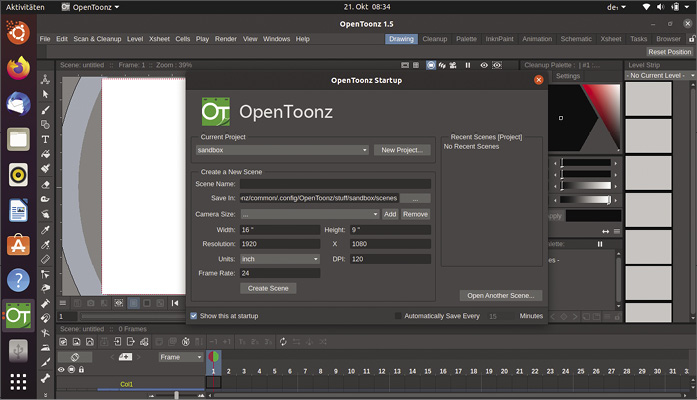Viewport: 697px width, 400px height.
Task: Click the Create Scene button
Action: coord(268,288)
